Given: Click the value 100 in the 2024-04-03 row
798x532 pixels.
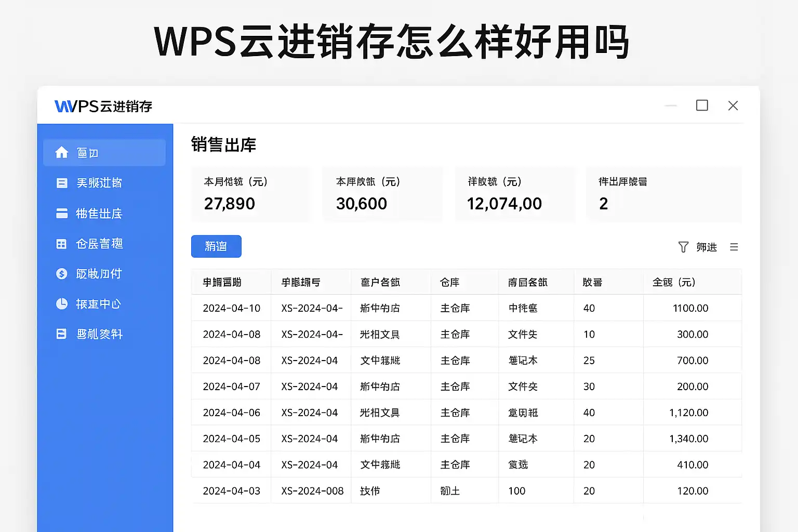Looking at the screenshot, I should click(517, 491).
